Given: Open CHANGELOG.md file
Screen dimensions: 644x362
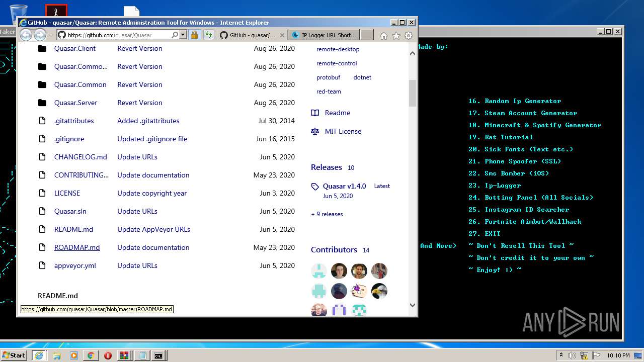Looking at the screenshot, I should (x=80, y=157).
